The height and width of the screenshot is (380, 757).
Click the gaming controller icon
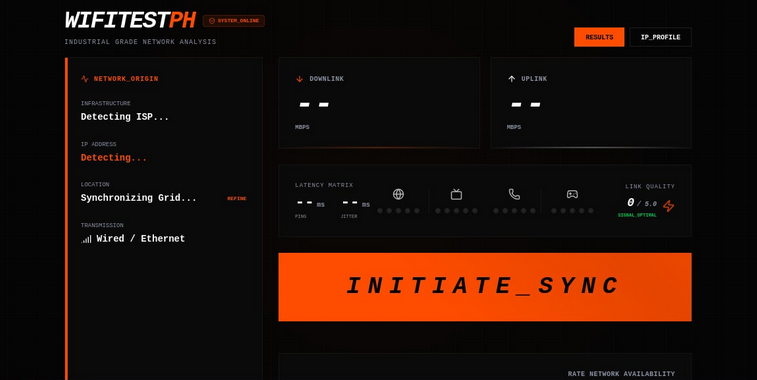click(572, 194)
